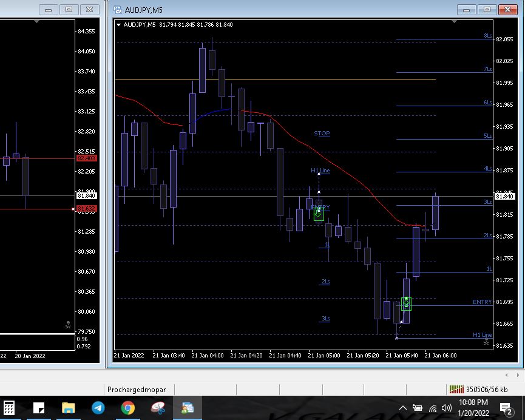525x420 pixels.
Task: Click the 21 Jan 04:00 time axis label
Action: pyautogui.click(x=208, y=355)
